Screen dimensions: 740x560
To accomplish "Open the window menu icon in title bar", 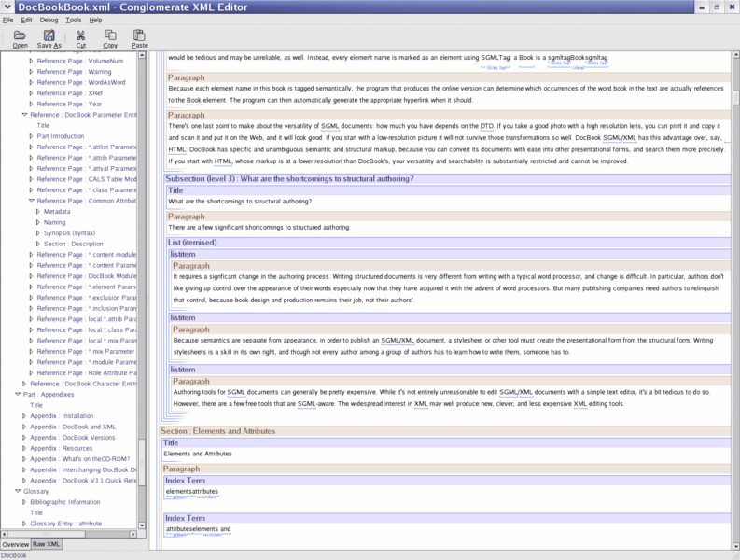I will point(7,7).
